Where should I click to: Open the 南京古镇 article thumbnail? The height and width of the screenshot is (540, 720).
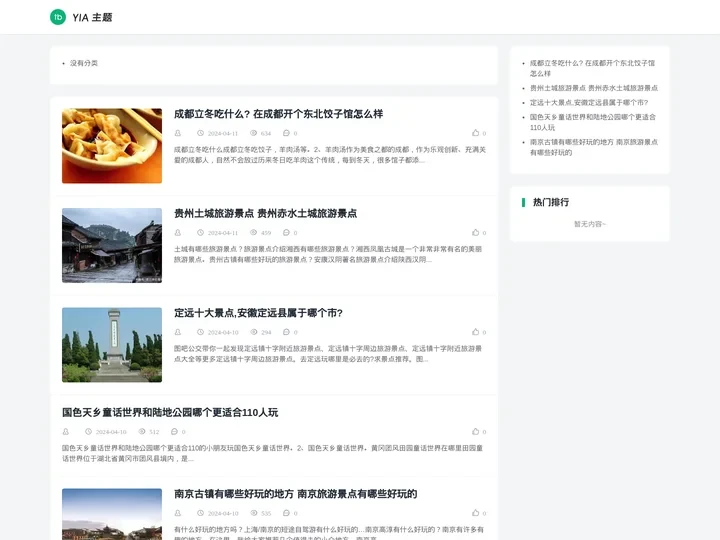pos(112,514)
